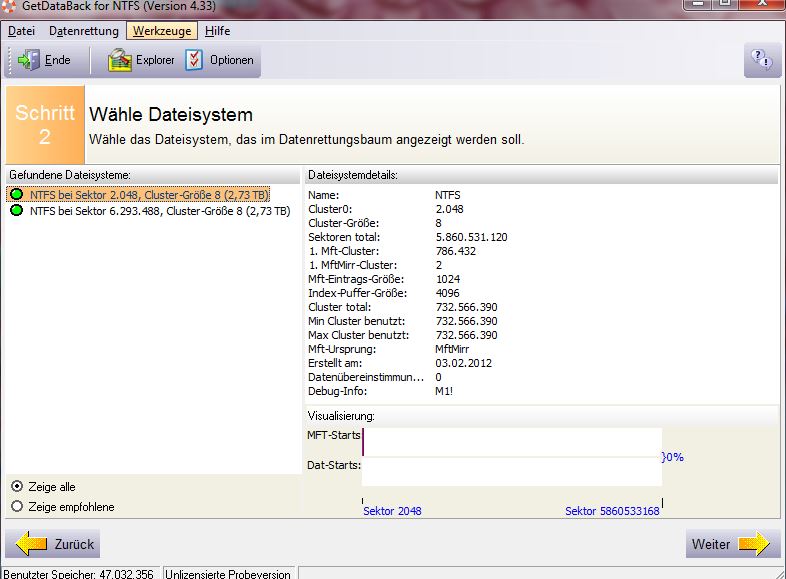The height and width of the screenshot is (579, 786).
Task: Click Index-Puffer-Größe value 4096
Action: pos(447,293)
